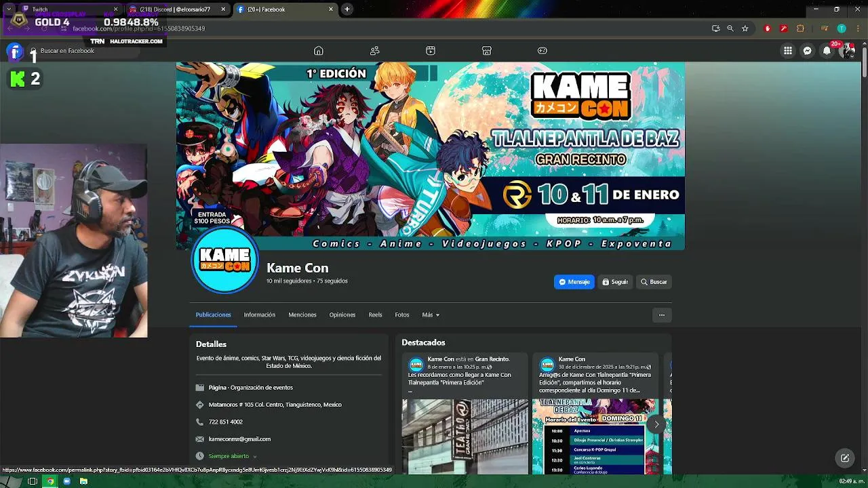Image resolution: width=868 pixels, height=488 pixels.
Task: Select the Opiniones tab
Action: pos(342,314)
